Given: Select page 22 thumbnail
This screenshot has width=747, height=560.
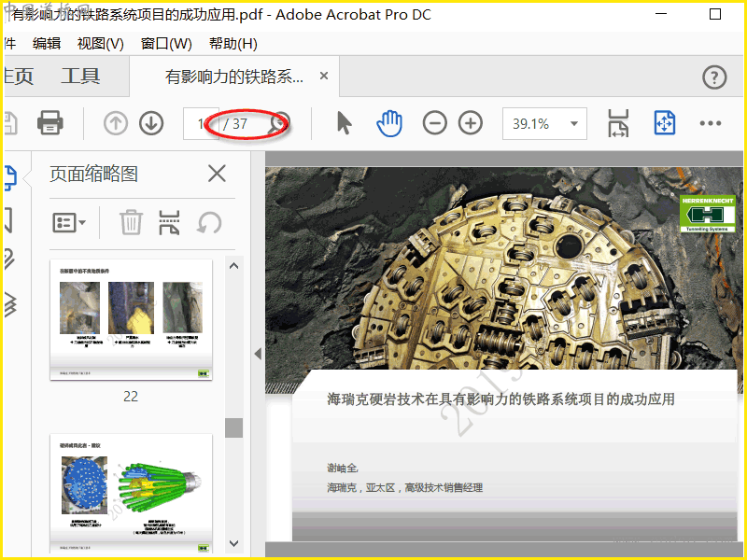Looking at the screenshot, I should click(x=131, y=319).
